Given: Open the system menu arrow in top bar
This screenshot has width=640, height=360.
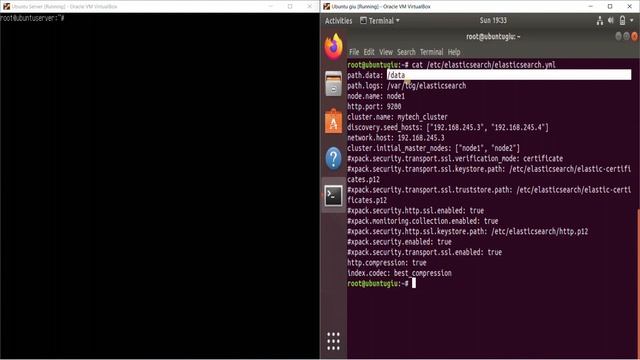Looking at the screenshot, I should click(631, 20).
